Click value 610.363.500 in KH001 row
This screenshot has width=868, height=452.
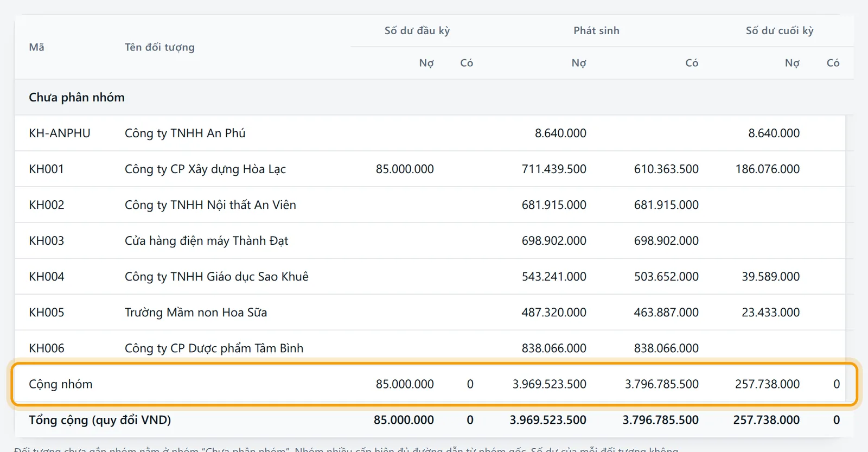click(666, 169)
